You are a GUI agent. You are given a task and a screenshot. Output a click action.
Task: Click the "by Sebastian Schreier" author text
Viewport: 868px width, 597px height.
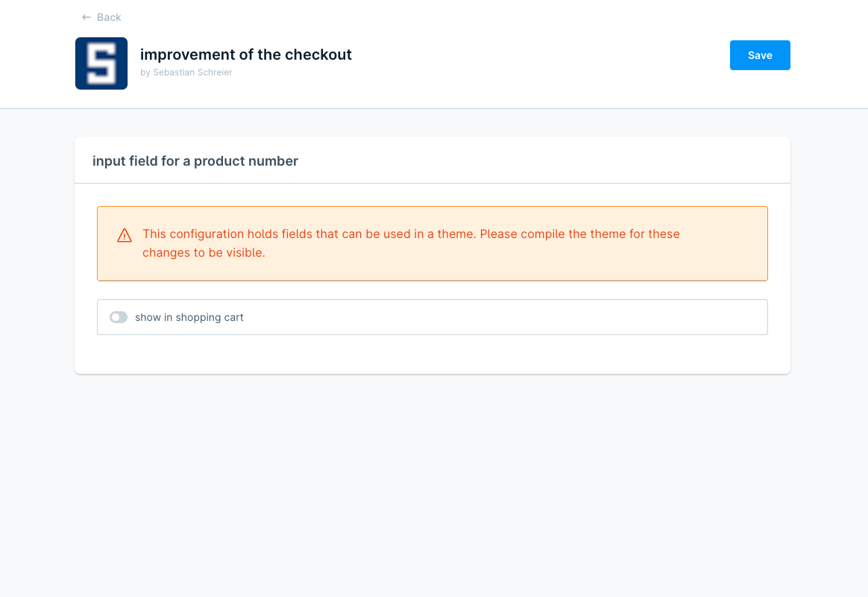tap(186, 72)
